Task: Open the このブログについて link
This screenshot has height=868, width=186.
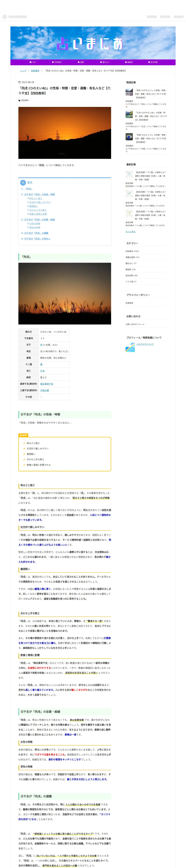Action: [145, 344]
